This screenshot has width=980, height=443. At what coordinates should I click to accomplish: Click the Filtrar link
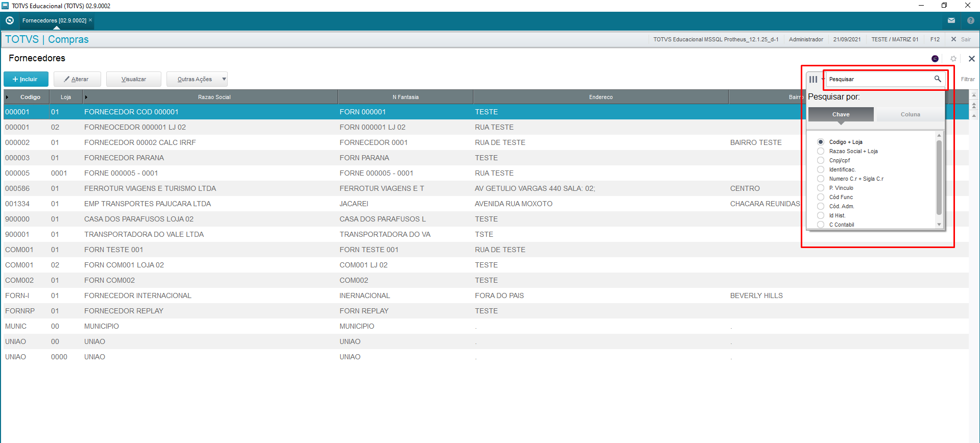coord(968,79)
